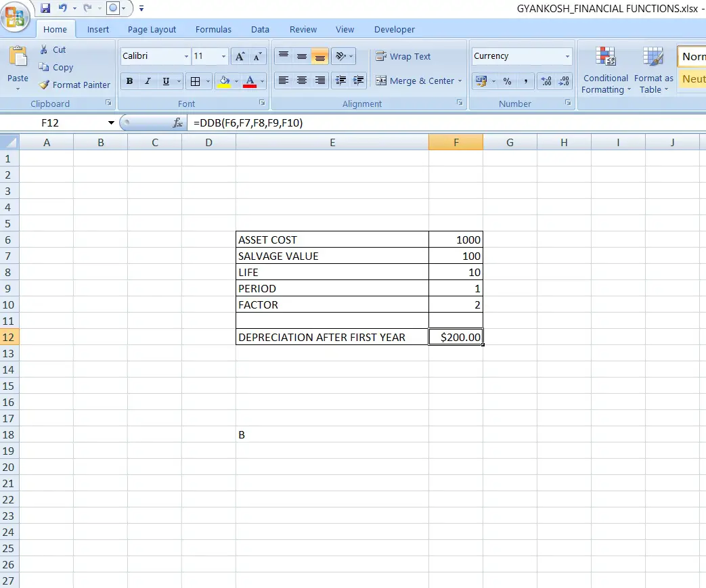Open the Currency number format dropdown
This screenshot has width=706, height=588.
click(567, 56)
